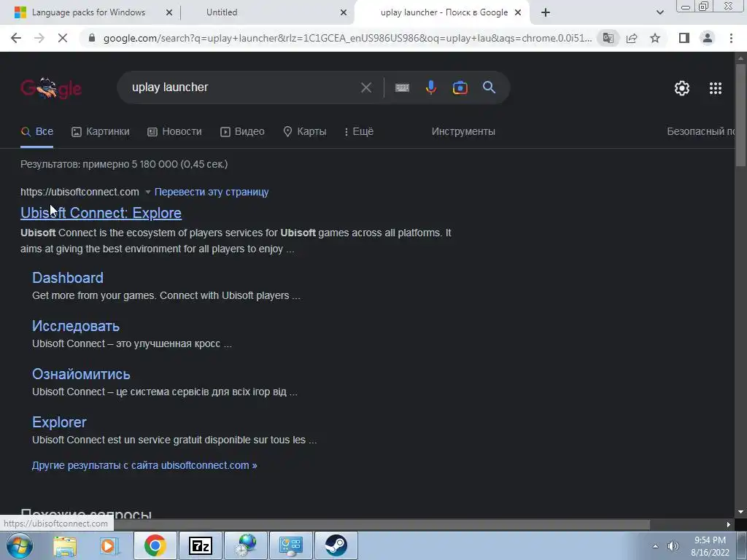Open Windows Explorer from taskbar
Image resolution: width=747 pixels, height=560 pixels.
65,545
